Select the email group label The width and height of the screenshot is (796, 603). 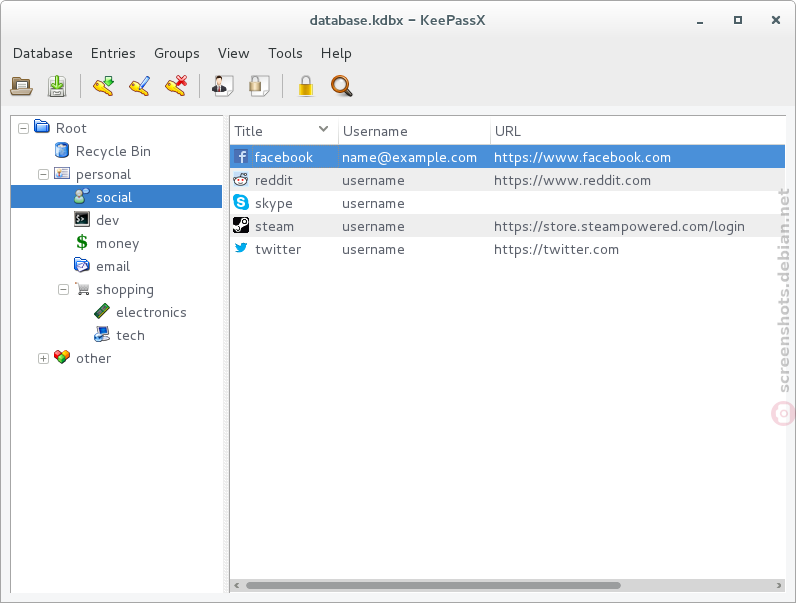tap(113, 266)
